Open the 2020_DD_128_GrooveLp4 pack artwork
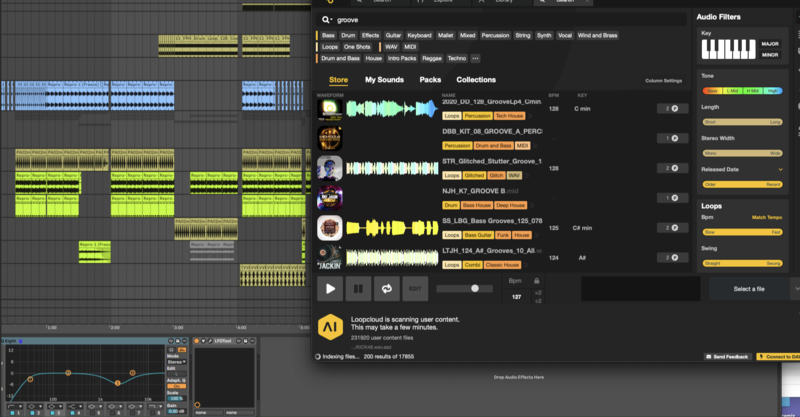The height and width of the screenshot is (417, 800). click(330, 109)
